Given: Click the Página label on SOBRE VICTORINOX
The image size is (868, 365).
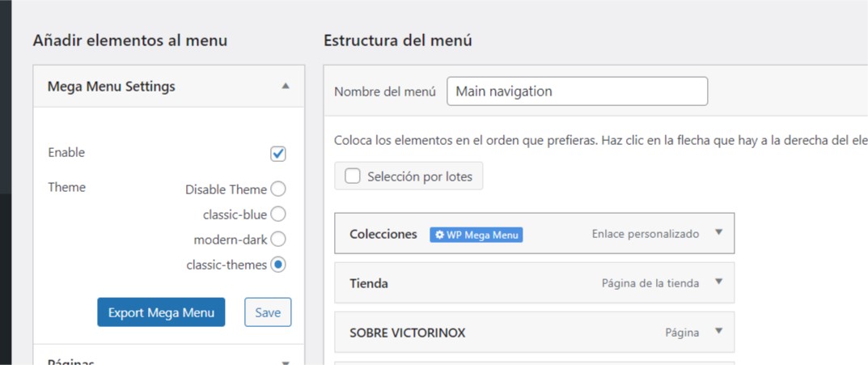Looking at the screenshot, I should point(682,333).
